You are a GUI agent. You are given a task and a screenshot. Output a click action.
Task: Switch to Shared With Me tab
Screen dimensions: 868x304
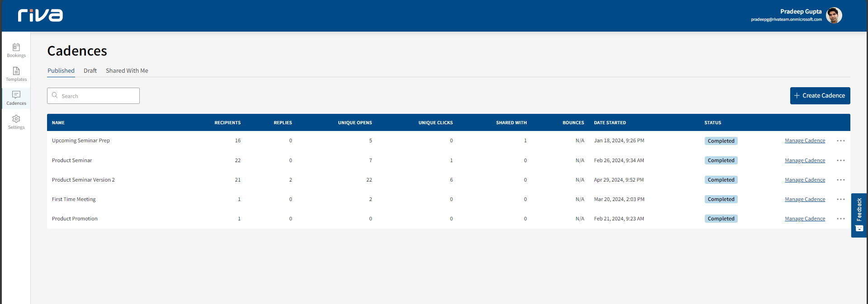click(127, 70)
